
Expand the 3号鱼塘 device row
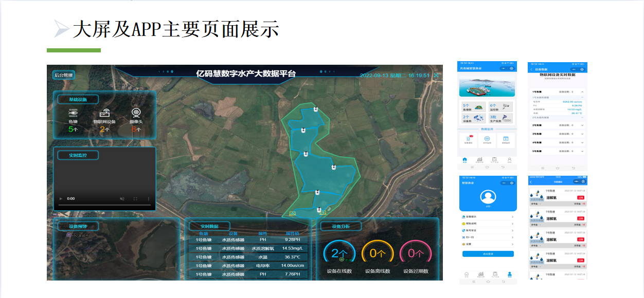[x=582, y=134]
